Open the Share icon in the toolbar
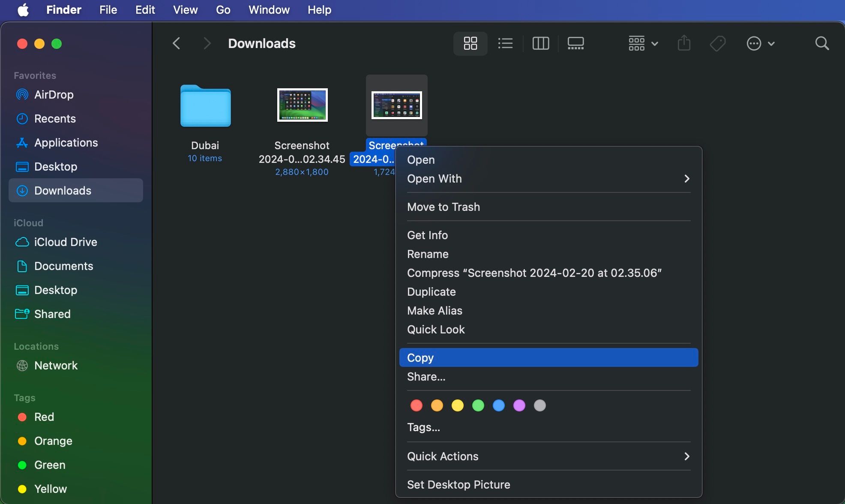Image resolution: width=845 pixels, height=504 pixels. coord(683,43)
